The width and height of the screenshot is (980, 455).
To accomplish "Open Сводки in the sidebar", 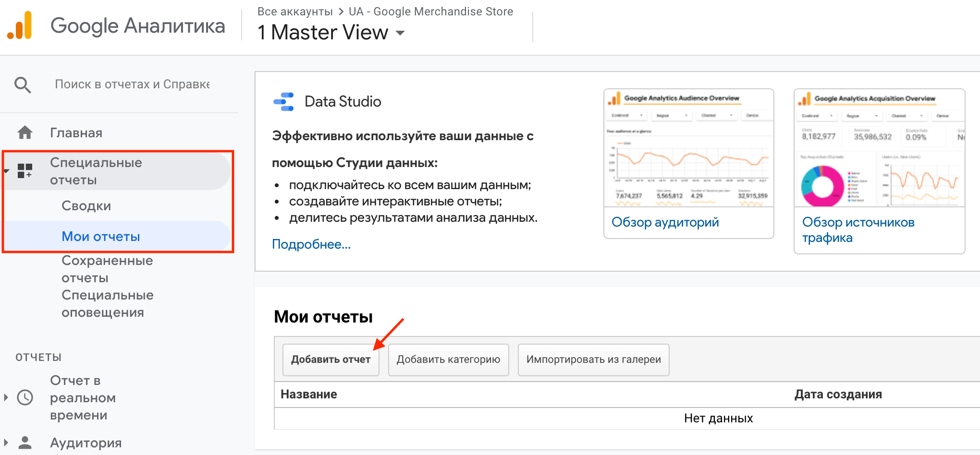I will (x=86, y=205).
